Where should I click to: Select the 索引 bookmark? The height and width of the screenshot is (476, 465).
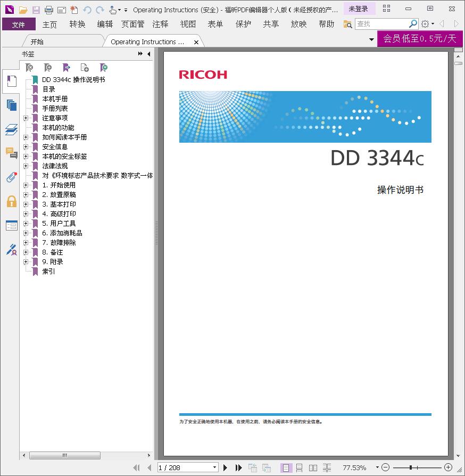click(49, 272)
